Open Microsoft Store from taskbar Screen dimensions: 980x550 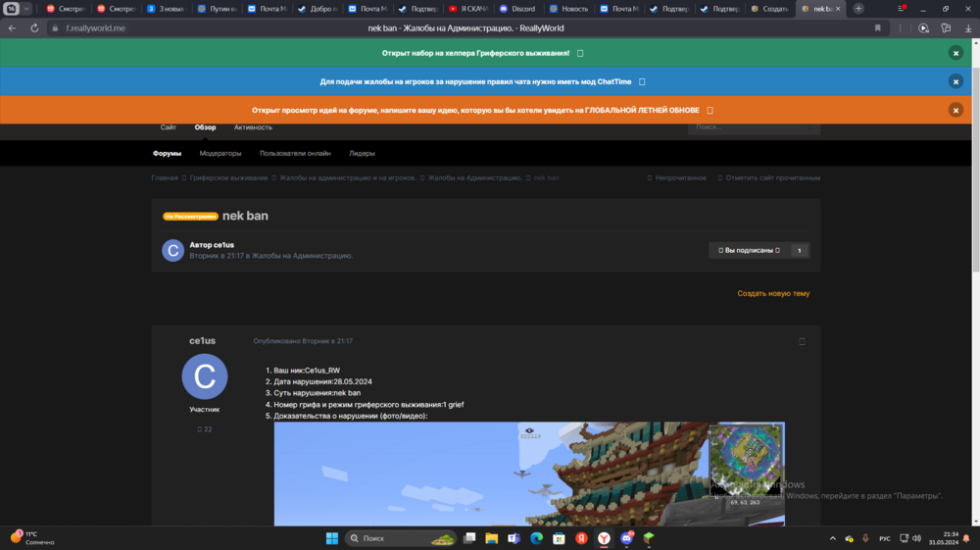pos(559,538)
